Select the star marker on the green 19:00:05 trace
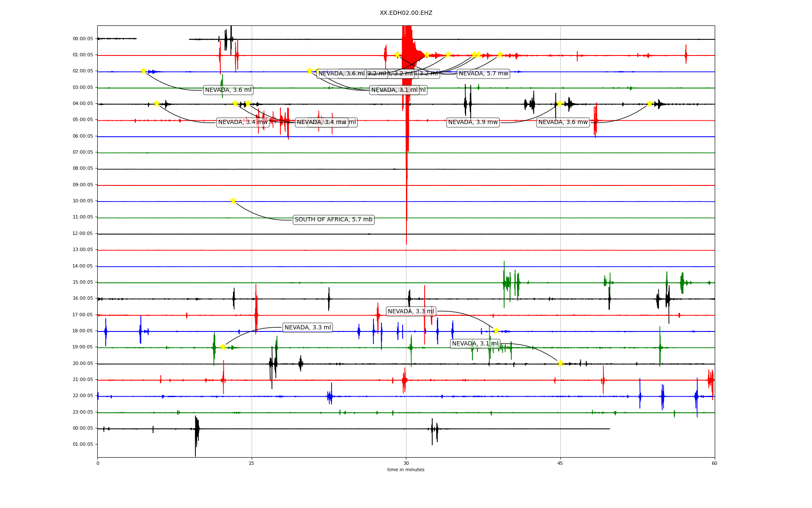Viewport: 812px width, 508px height. tap(223, 347)
